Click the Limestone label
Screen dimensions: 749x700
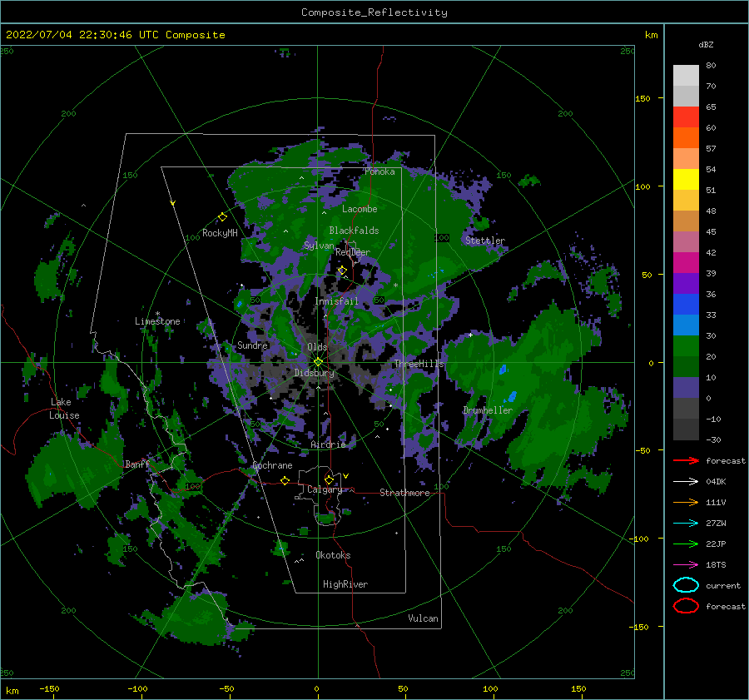coord(157,321)
